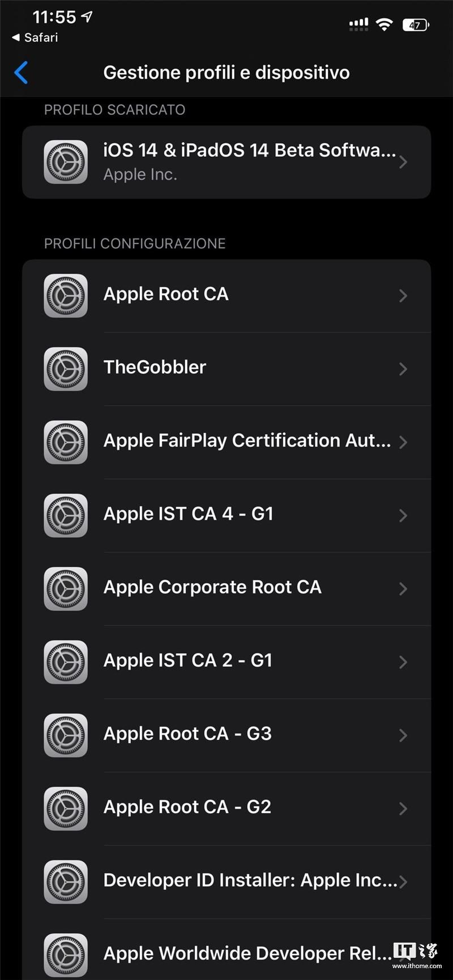Tap the battery level indicator

click(x=416, y=25)
